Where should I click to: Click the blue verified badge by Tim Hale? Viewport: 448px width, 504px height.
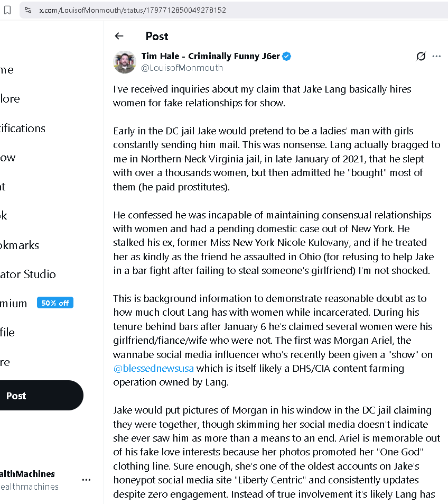click(287, 57)
